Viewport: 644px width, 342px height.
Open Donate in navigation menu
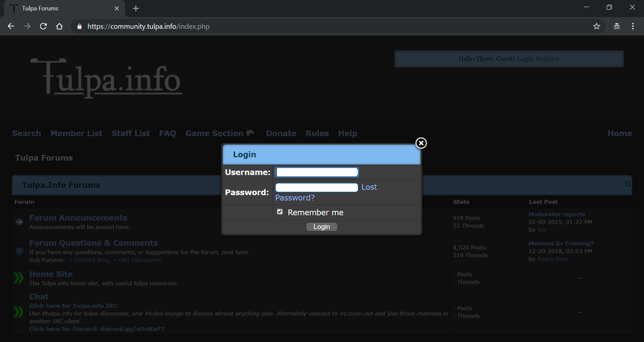click(x=281, y=133)
